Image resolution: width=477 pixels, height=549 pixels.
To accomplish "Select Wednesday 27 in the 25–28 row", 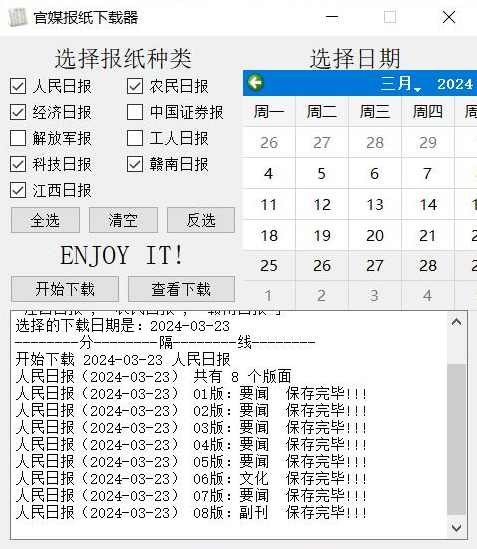I will (375, 265).
